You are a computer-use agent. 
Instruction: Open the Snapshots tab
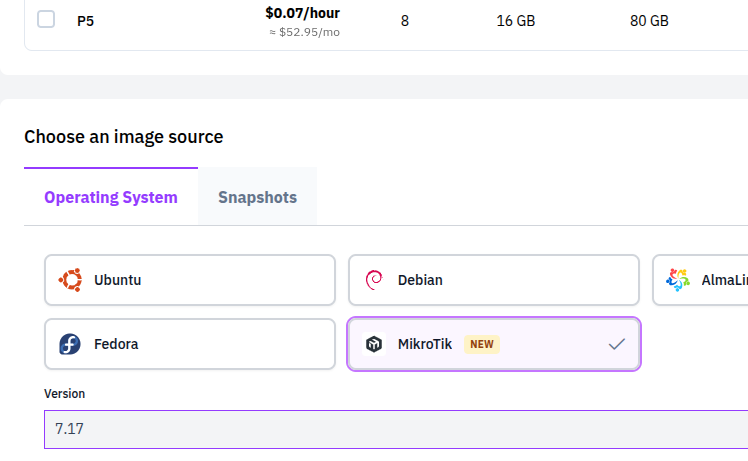pyautogui.click(x=258, y=197)
